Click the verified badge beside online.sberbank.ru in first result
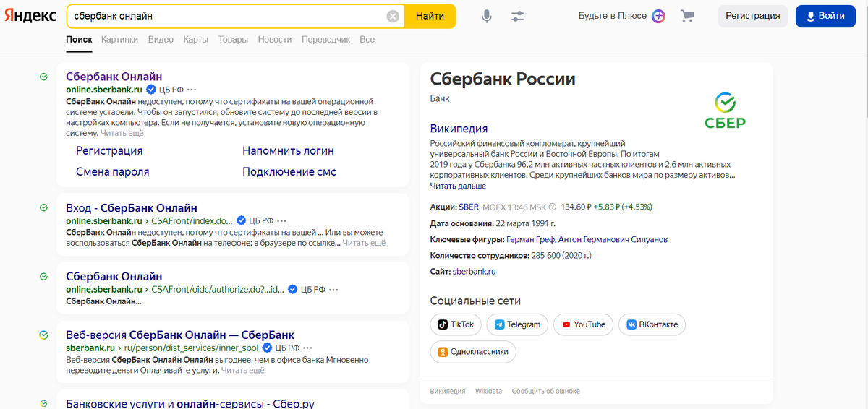This screenshot has height=409, width=868. pos(151,90)
